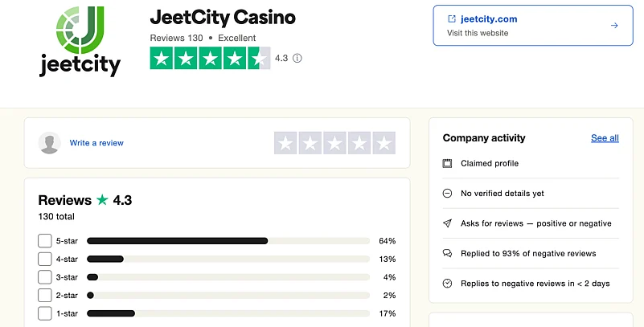The width and height of the screenshot is (644, 327).
Task: Click the Claimed profile icon
Action: [x=448, y=164]
